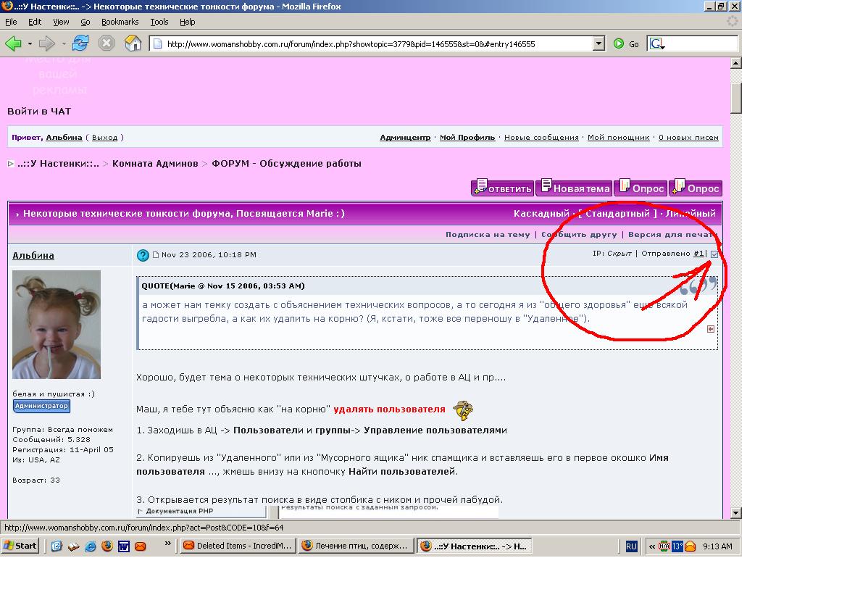Click the page vertical scrollbar down arrow

pos(735,512)
